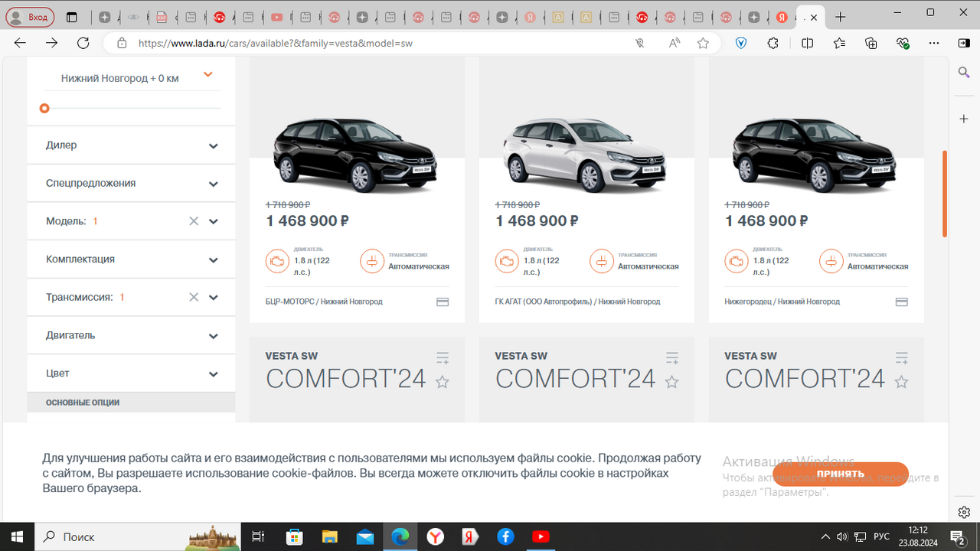Viewport: 980px width, 551px height.
Task: Open tab actions menu icon
Action: click(72, 17)
